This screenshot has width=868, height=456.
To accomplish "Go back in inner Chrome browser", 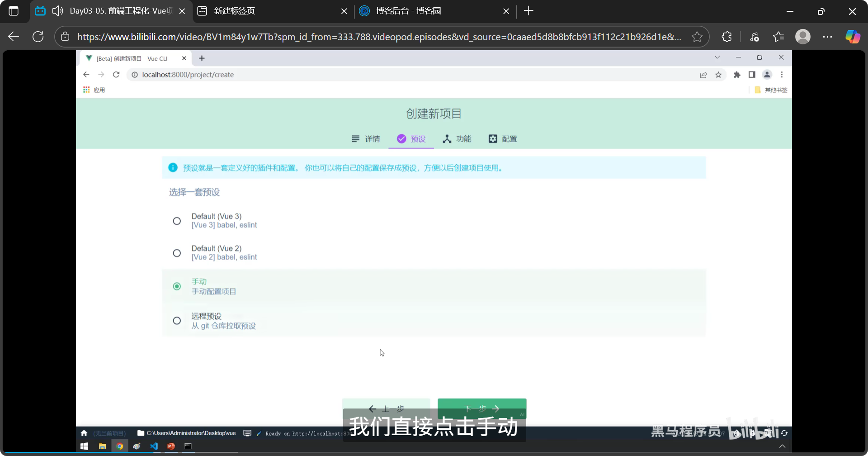I will click(x=86, y=75).
